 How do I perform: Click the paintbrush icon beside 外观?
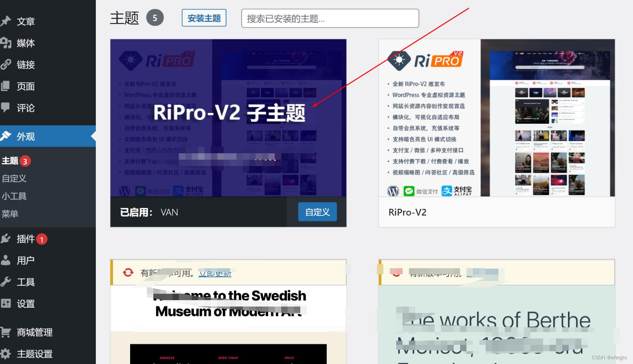point(6,136)
